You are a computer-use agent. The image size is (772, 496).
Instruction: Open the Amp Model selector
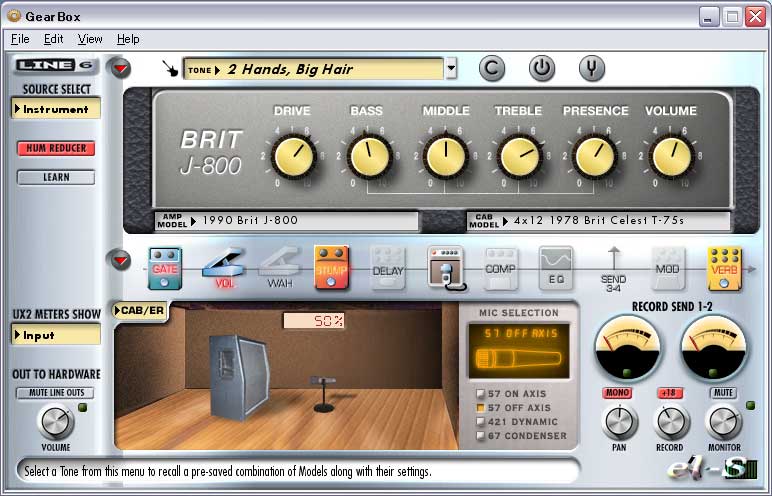tap(287, 220)
